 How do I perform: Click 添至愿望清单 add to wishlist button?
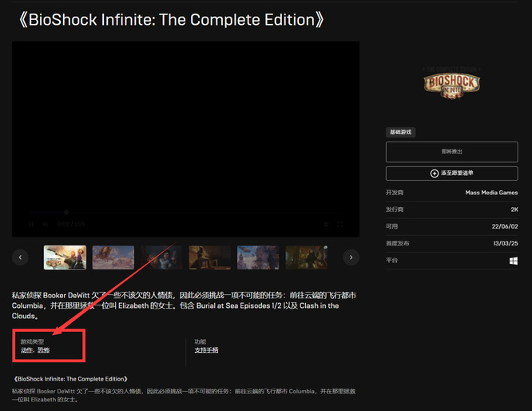tap(451, 174)
